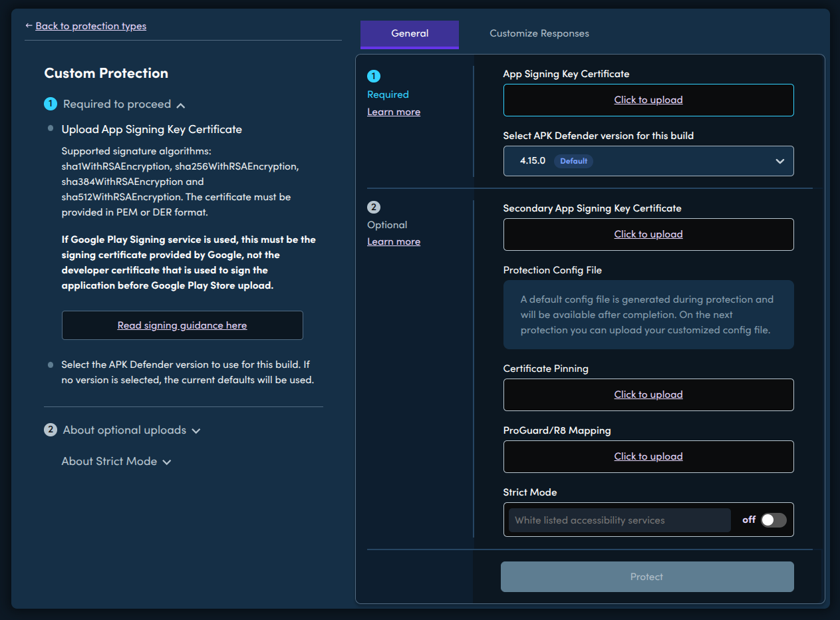Open Read signing guidance here link

click(182, 325)
